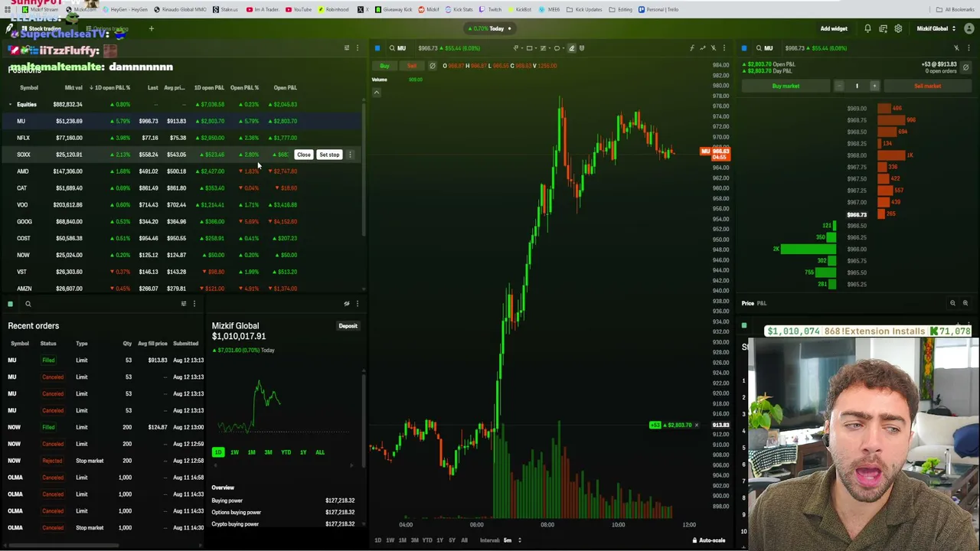Click the Add widget button
The image size is (980, 551).
point(834,28)
